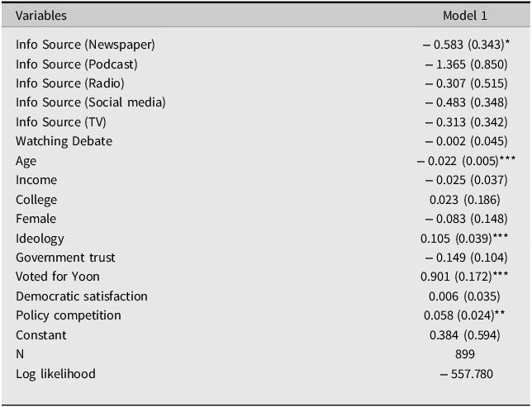The width and height of the screenshot is (532, 407).
Task: Click the N value 899
Action: pos(466,354)
